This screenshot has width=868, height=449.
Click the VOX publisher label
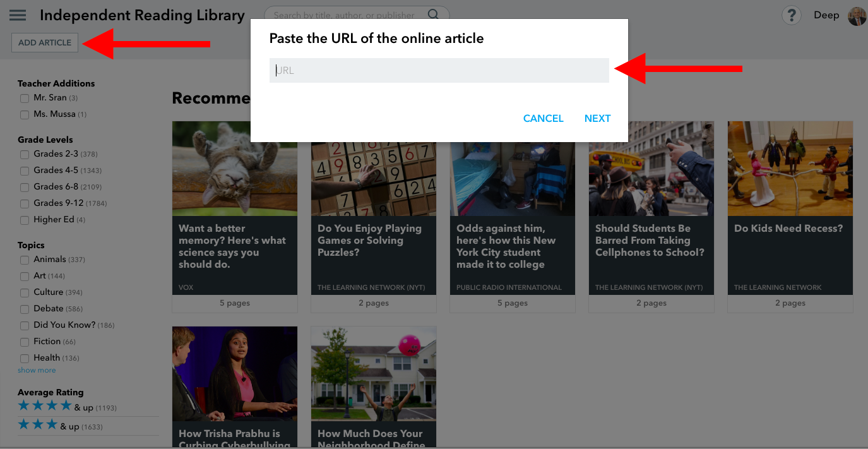[186, 287]
